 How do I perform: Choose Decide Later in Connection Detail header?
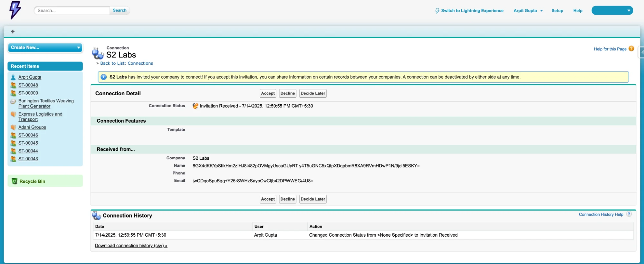(312, 93)
